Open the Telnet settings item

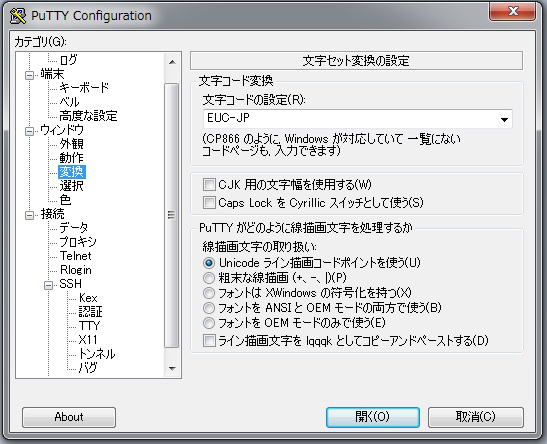click(75, 256)
